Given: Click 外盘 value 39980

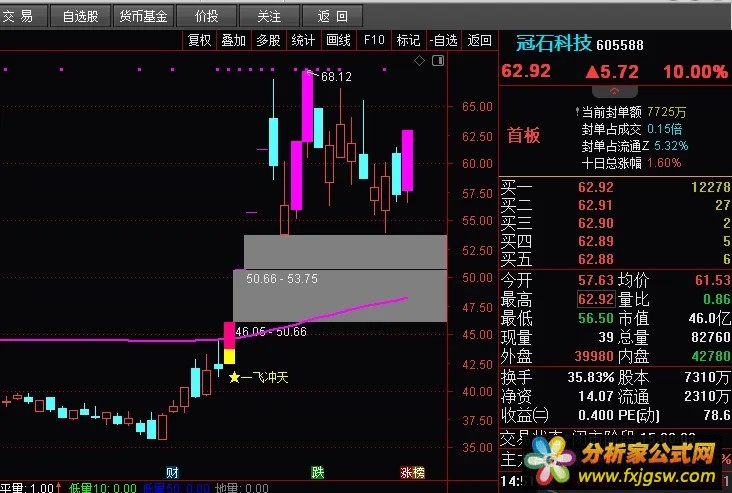Looking at the screenshot, I should (594, 356).
